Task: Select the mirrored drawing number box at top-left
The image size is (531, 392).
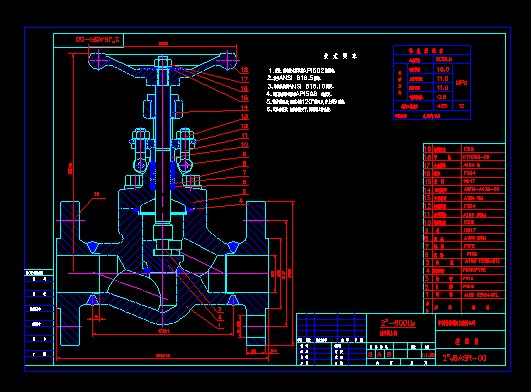Action: (x=89, y=40)
